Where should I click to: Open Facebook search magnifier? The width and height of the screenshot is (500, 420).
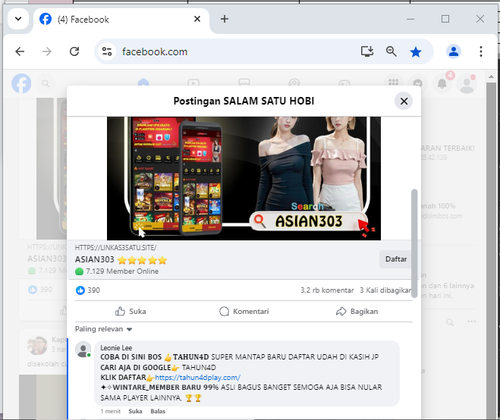tap(46, 83)
